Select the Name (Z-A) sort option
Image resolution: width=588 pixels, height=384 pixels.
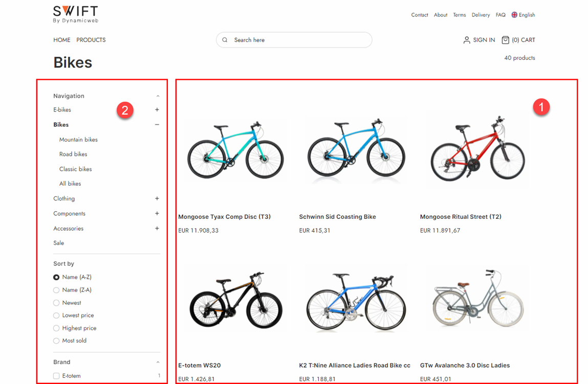56,290
